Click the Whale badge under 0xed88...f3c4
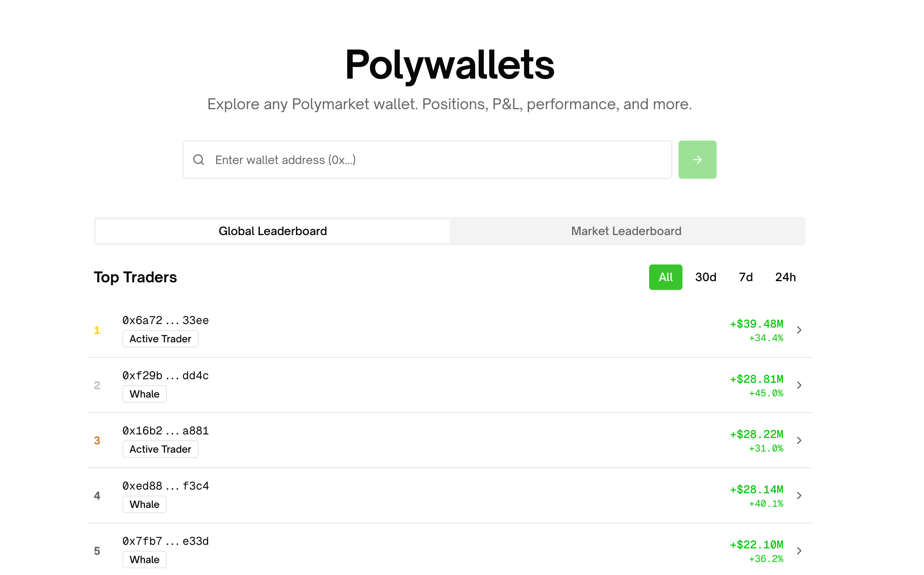This screenshot has width=924, height=575. [x=144, y=504]
